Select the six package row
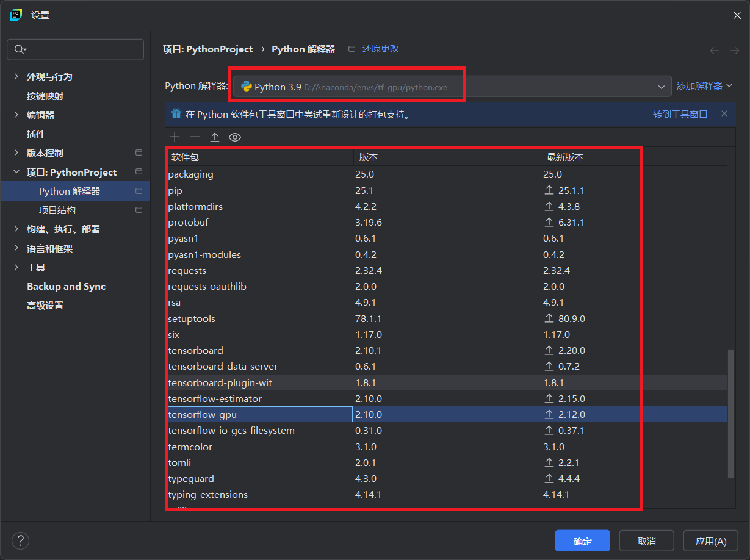The image size is (750, 560). [446, 335]
